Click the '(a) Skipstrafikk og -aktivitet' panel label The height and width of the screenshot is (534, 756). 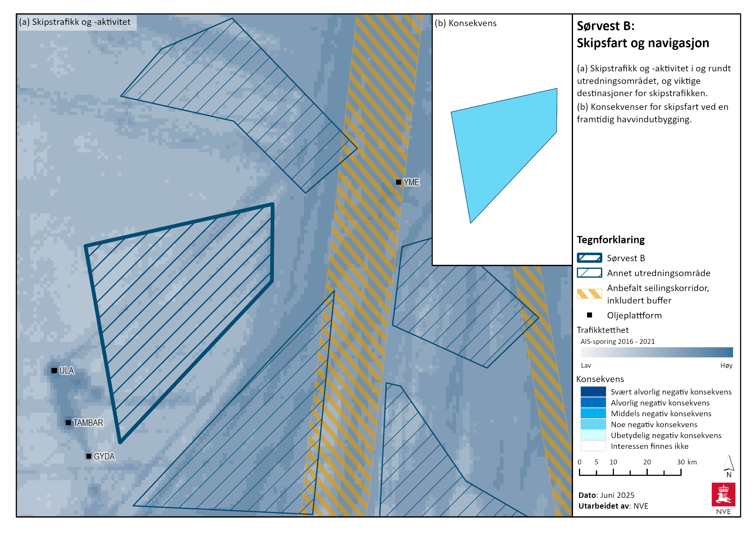pos(75,22)
